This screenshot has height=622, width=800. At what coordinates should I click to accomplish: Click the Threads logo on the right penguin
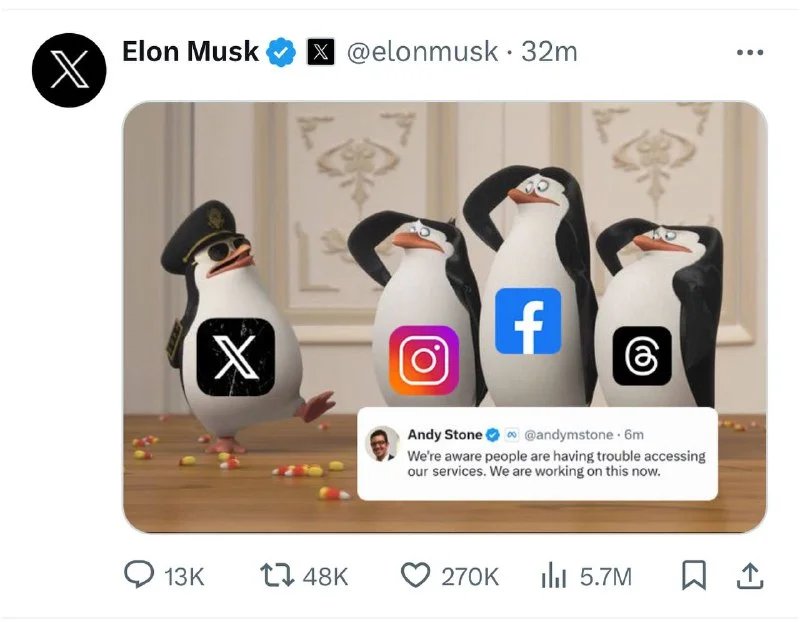point(642,356)
